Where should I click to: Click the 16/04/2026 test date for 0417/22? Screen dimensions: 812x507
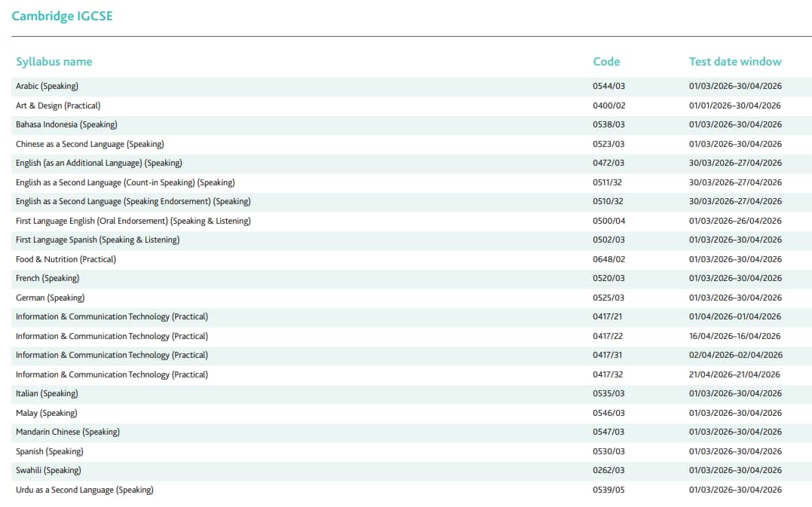[734, 336]
